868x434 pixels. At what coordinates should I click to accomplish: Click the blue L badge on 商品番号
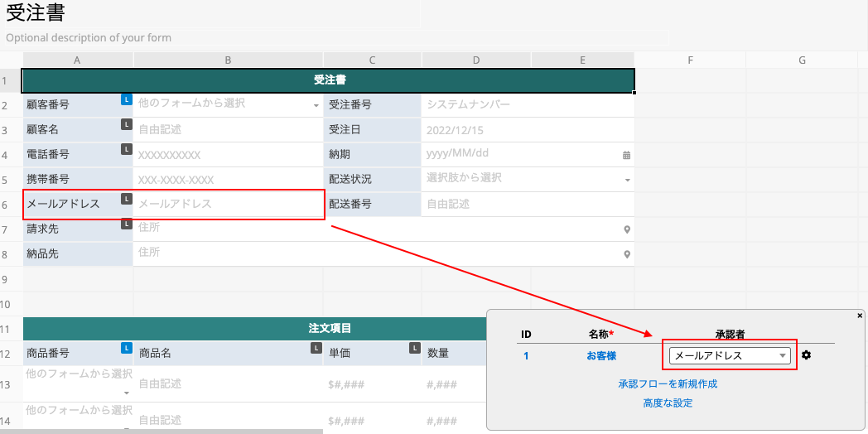[x=127, y=348]
